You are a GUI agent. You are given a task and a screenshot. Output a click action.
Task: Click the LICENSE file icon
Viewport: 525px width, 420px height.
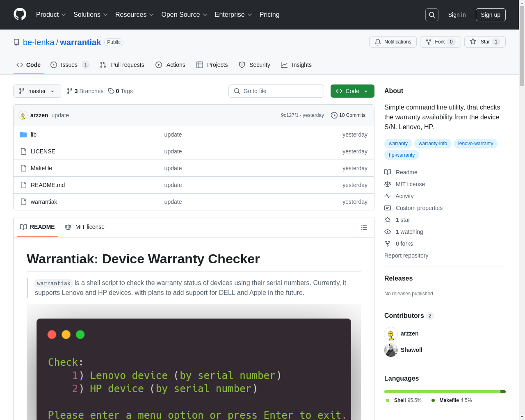(x=23, y=151)
